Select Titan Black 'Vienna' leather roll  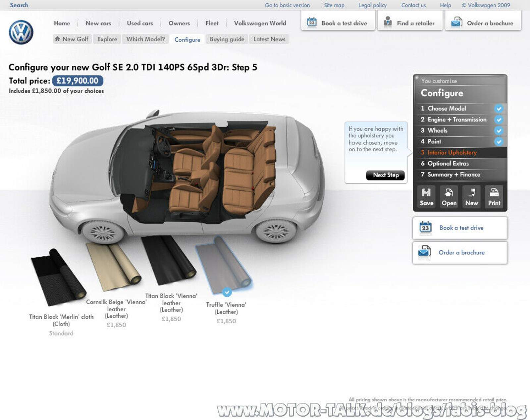tap(169, 260)
